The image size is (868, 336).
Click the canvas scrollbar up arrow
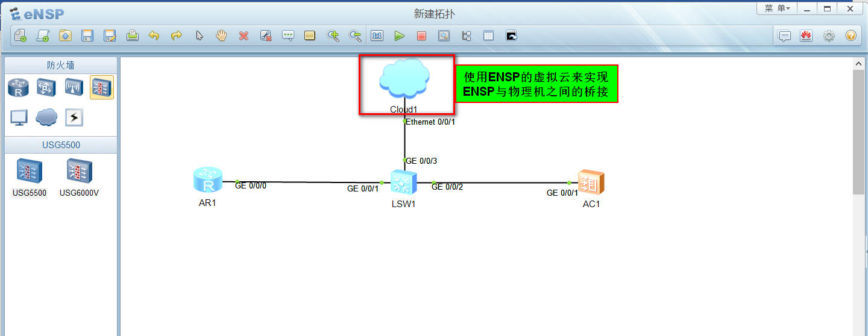(859, 63)
